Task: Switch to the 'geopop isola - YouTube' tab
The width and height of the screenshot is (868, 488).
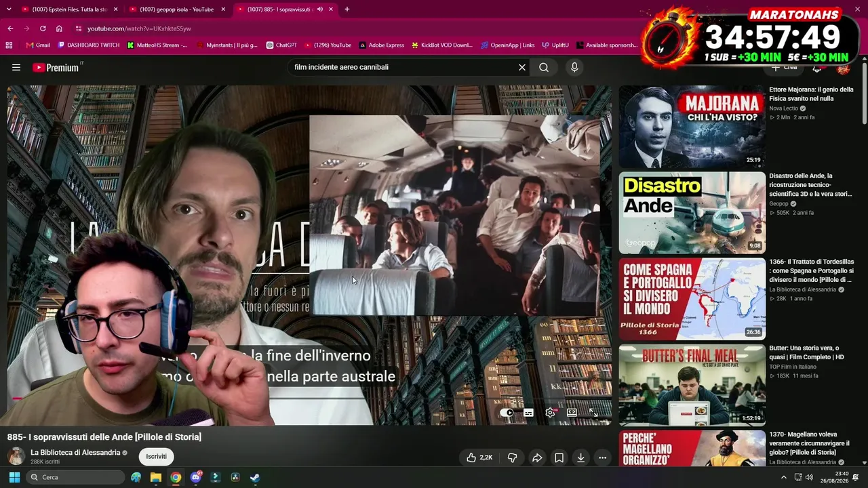Action: (176, 9)
